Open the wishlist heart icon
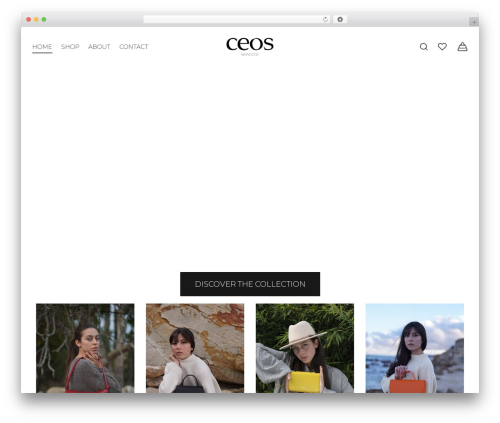This screenshot has width=500, height=423. pyautogui.click(x=442, y=47)
